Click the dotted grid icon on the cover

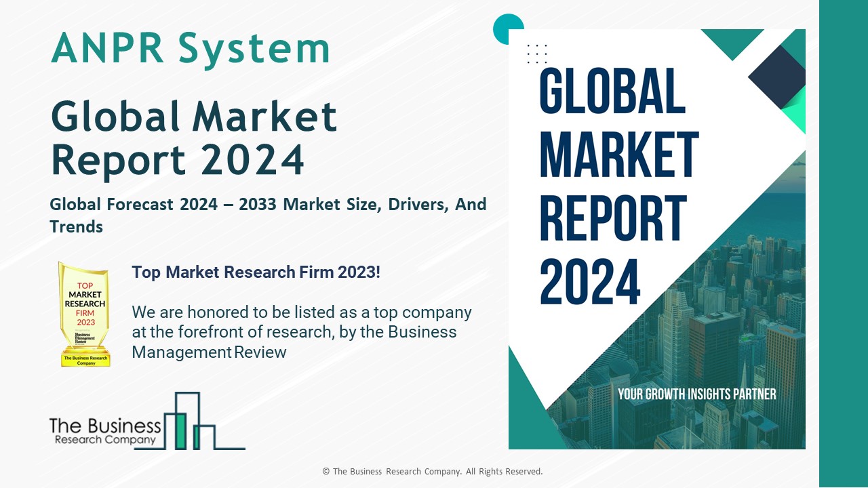536,54
